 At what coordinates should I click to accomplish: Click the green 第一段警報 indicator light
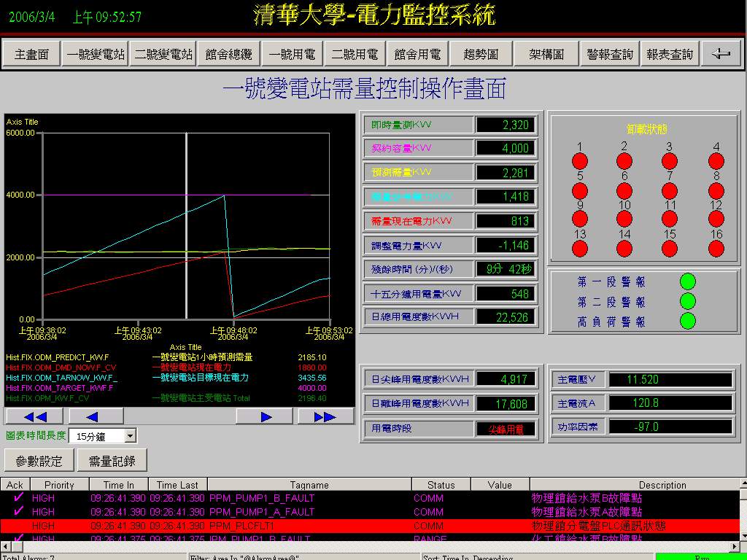coord(687,281)
